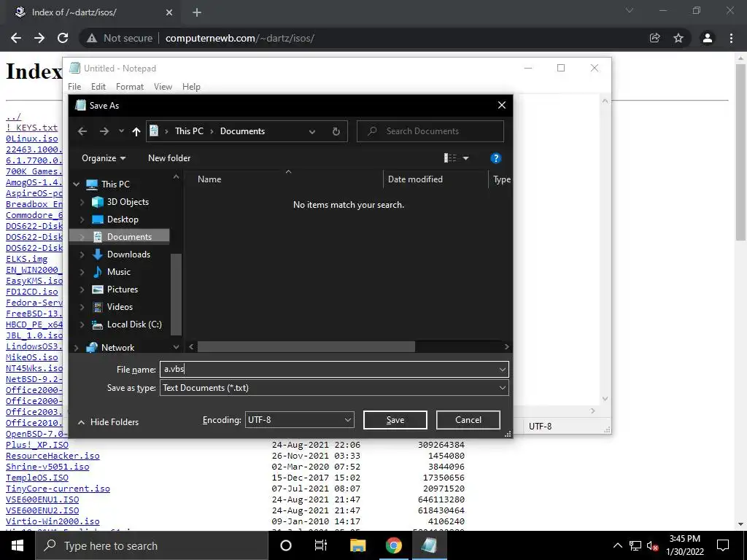Go back in Save As dialog

point(82,131)
